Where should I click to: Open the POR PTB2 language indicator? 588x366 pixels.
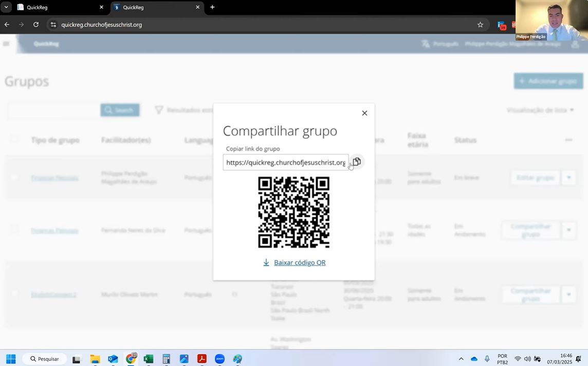coord(503,359)
